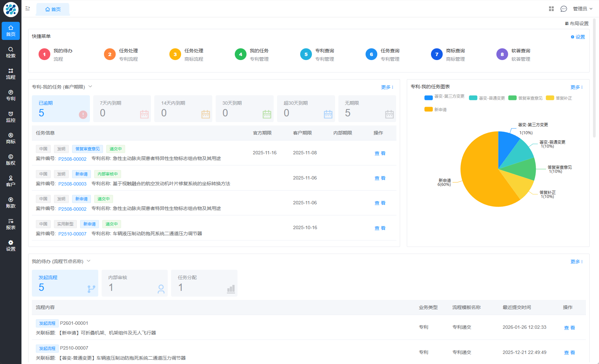
Task: Toggle 答复补正 legend item in chart
Action: click(559, 98)
